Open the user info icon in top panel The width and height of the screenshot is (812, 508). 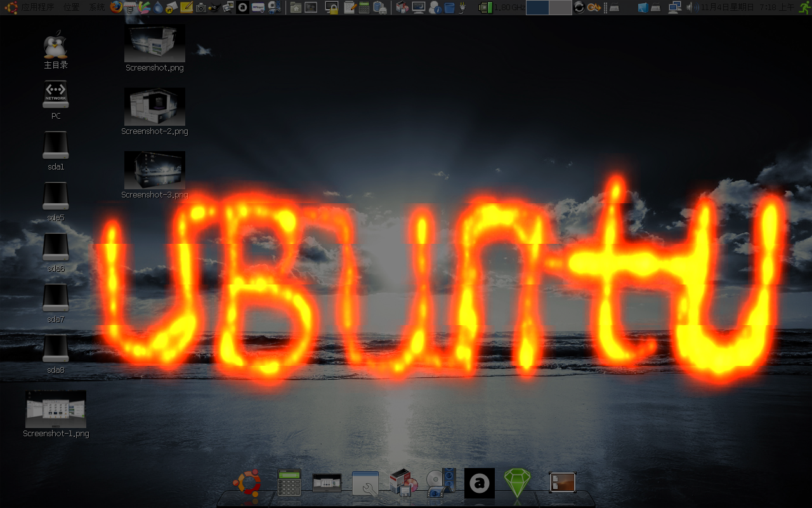(x=435, y=8)
